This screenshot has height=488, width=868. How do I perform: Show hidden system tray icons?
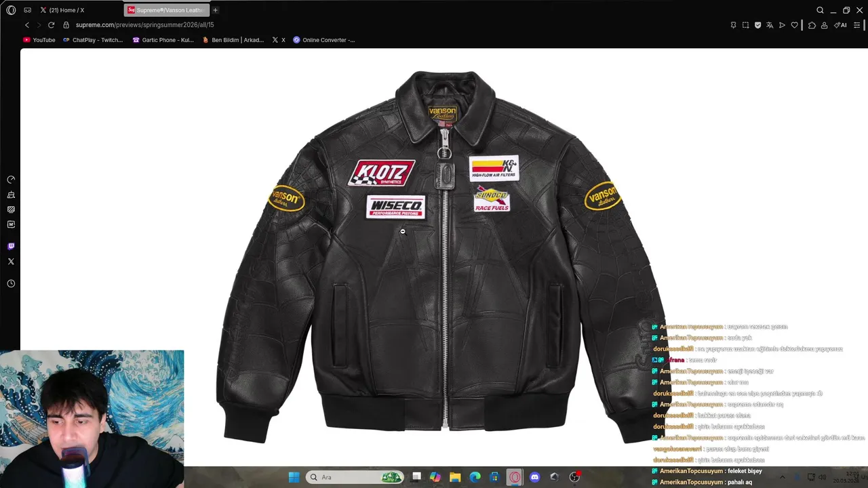point(782,477)
